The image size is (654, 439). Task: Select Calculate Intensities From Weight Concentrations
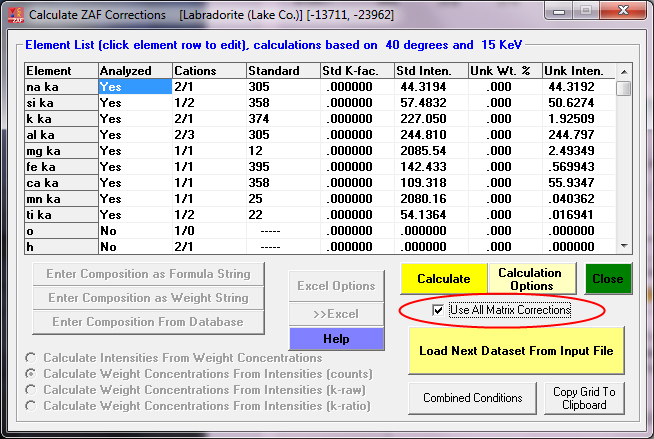coord(34,358)
